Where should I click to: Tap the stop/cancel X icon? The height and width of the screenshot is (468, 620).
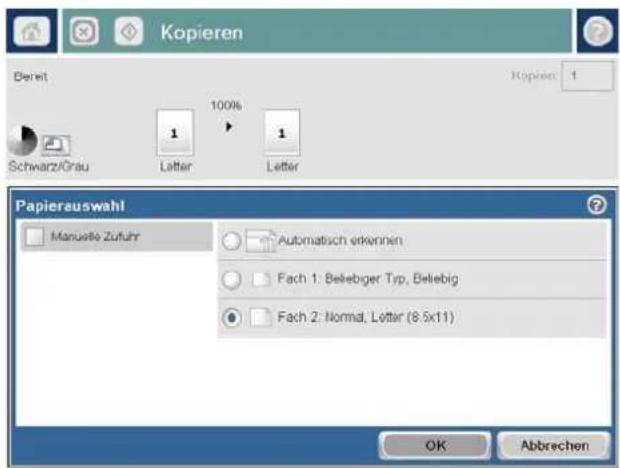coord(84,31)
